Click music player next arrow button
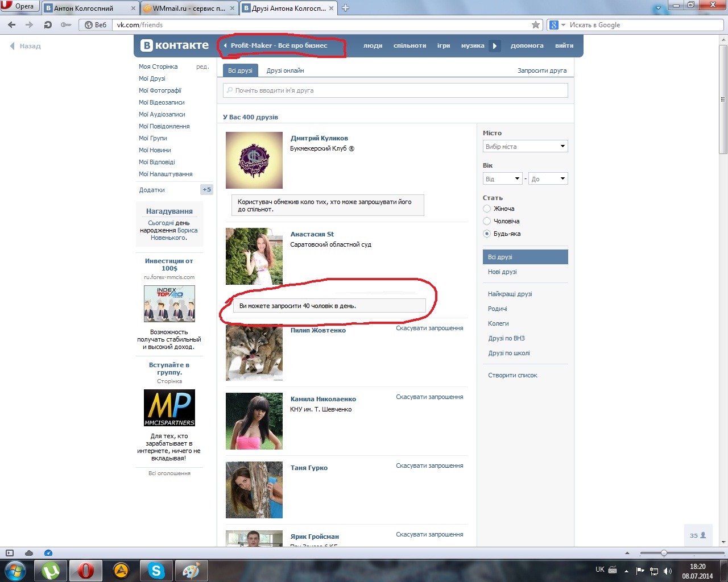The height and width of the screenshot is (582, 728). click(495, 45)
